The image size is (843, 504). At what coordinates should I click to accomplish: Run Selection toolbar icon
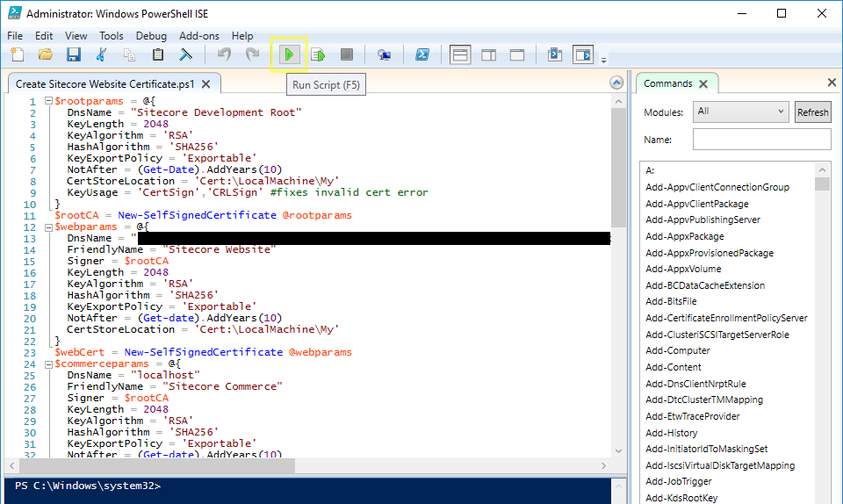click(318, 54)
